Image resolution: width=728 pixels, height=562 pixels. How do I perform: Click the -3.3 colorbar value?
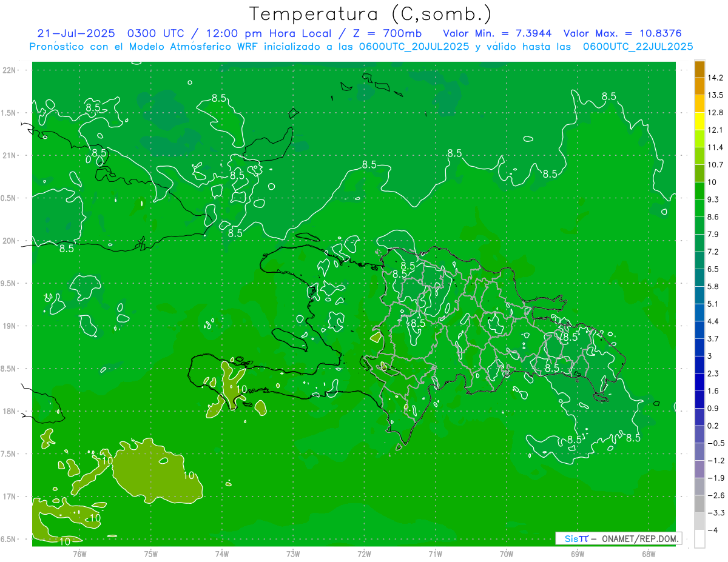(715, 513)
